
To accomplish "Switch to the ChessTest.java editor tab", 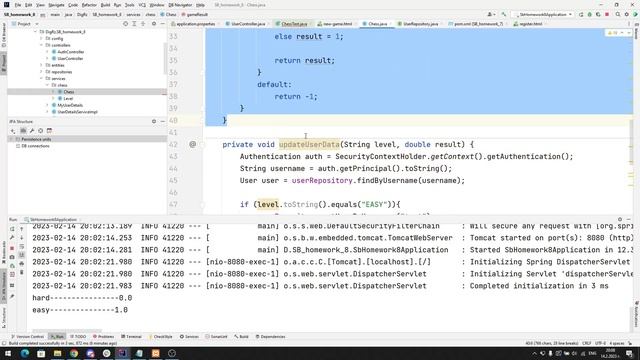I will [x=294, y=24].
